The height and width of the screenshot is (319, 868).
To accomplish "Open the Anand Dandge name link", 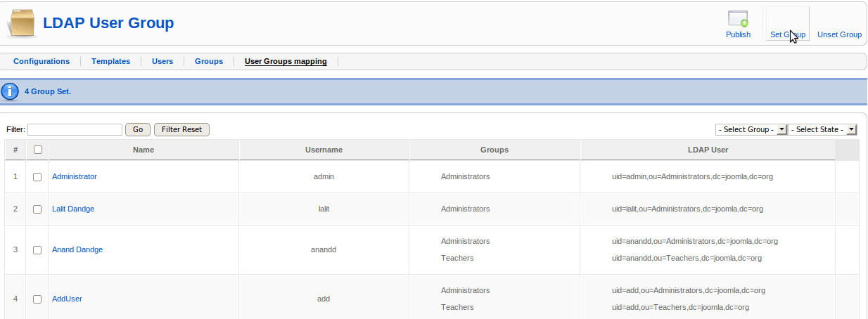I will pyautogui.click(x=77, y=250).
